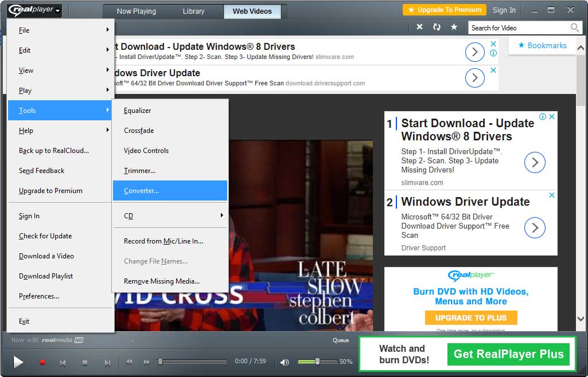
Task: Click the star favorite icon in toolbar
Action: (x=454, y=28)
